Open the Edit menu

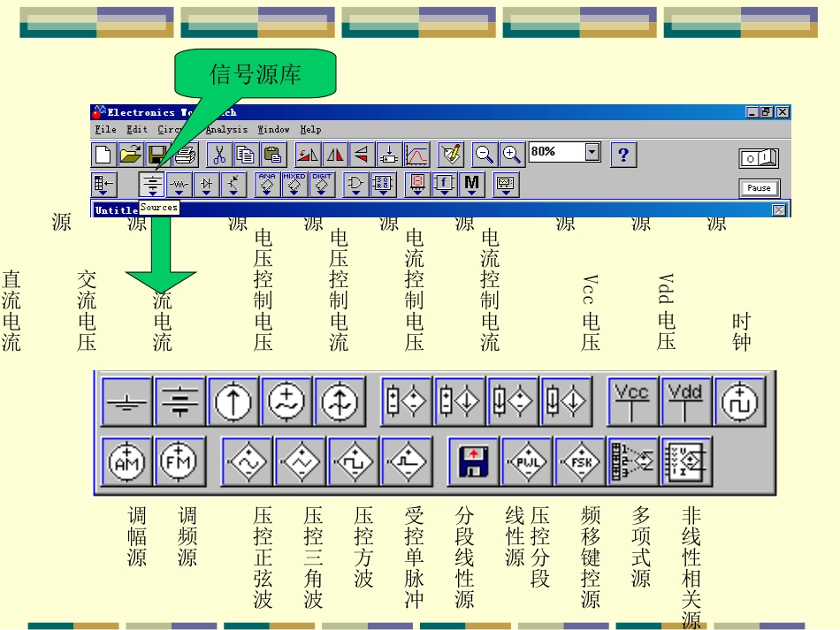point(136,130)
